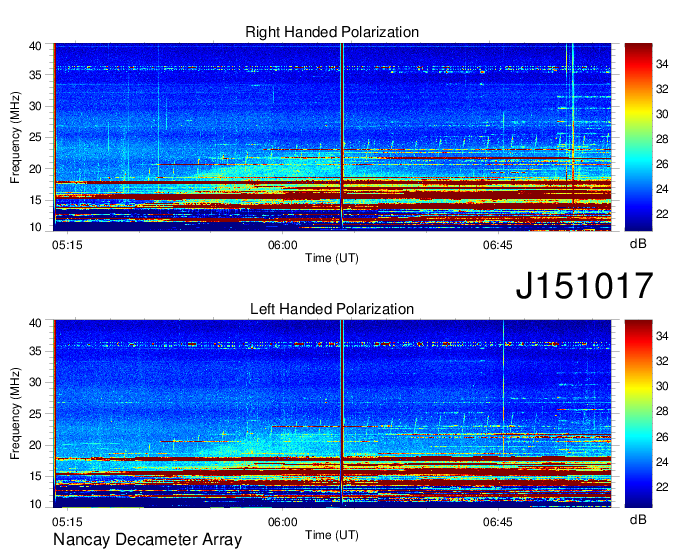Viewport: 680px width, 552px height.
Task: Click the top plot's 'Frequency (MHz)' axis label
Action: [15, 137]
